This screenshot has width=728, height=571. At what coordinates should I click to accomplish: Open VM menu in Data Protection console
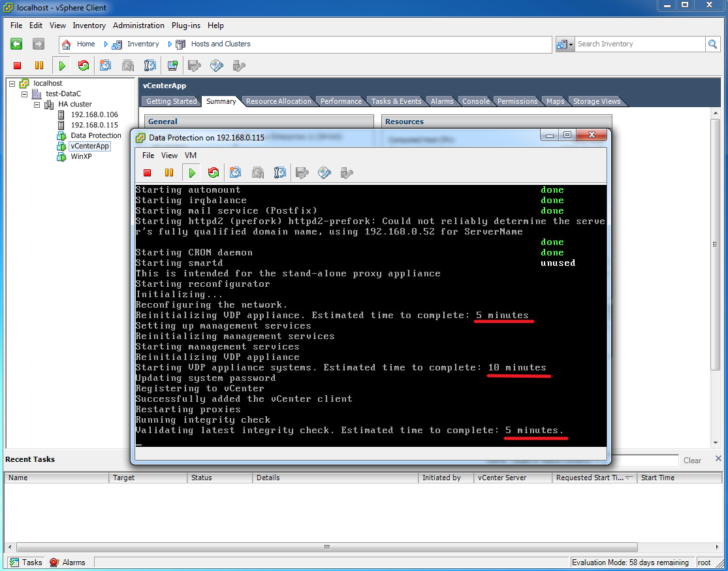click(x=191, y=155)
